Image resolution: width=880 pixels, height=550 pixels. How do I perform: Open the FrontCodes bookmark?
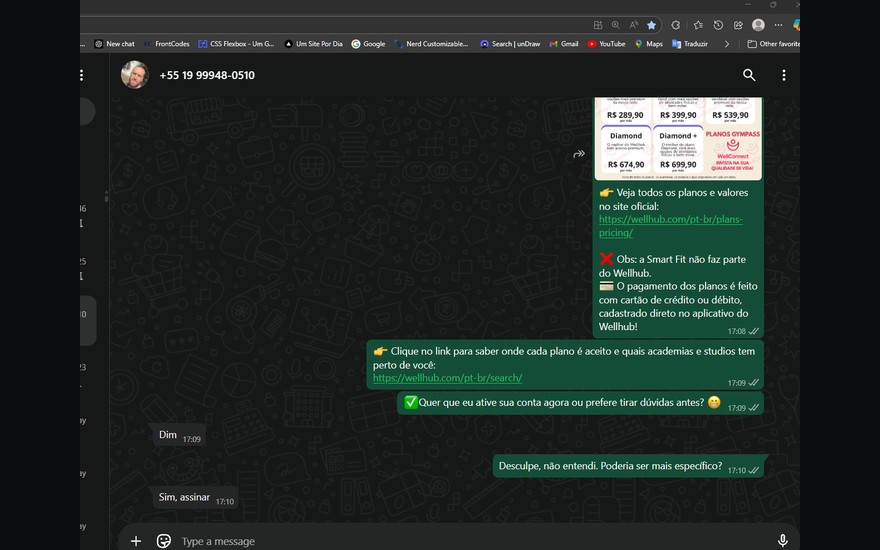167,44
